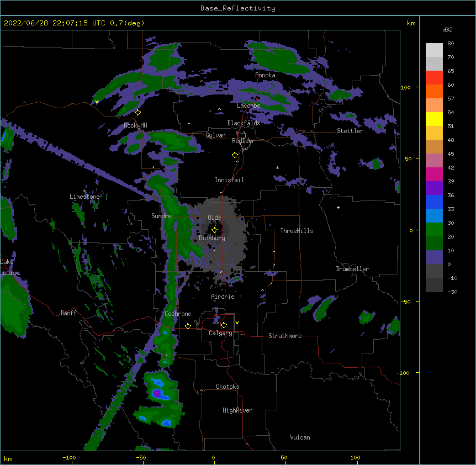Click the Stettler city label

[x=350, y=131]
